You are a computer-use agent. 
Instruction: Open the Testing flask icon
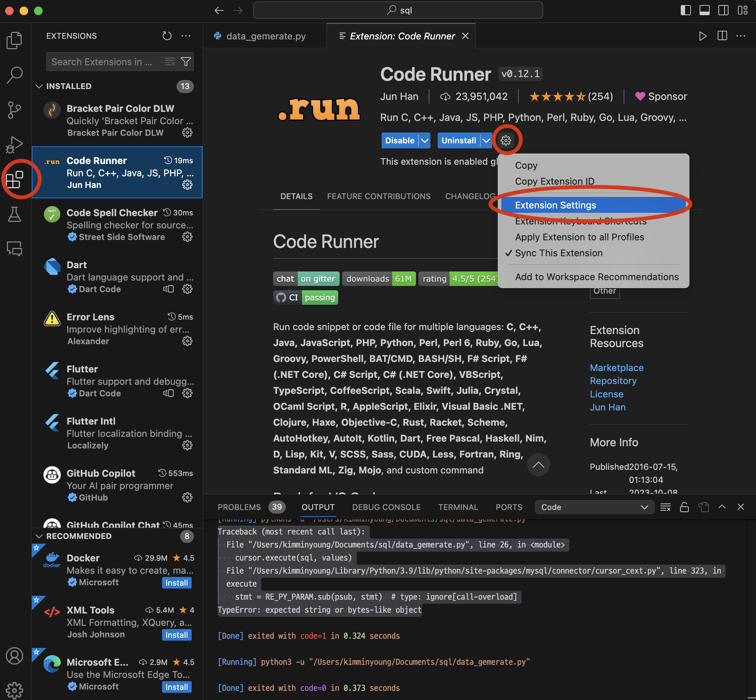14,214
